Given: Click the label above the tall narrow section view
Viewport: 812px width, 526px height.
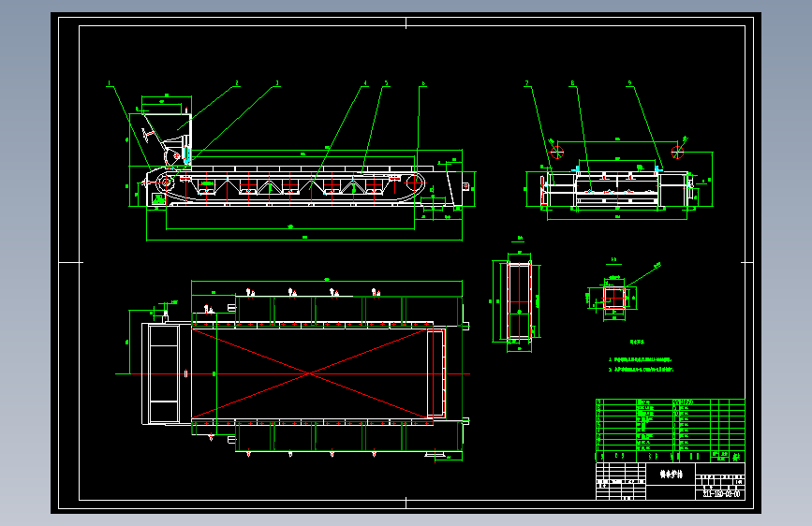Looking at the screenshot, I should pyautogui.click(x=519, y=239).
